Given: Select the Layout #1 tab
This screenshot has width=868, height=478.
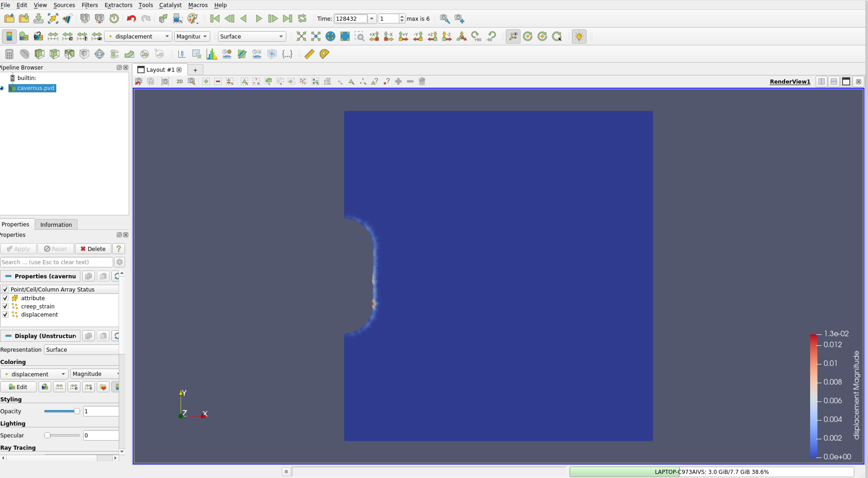Looking at the screenshot, I should [160, 70].
